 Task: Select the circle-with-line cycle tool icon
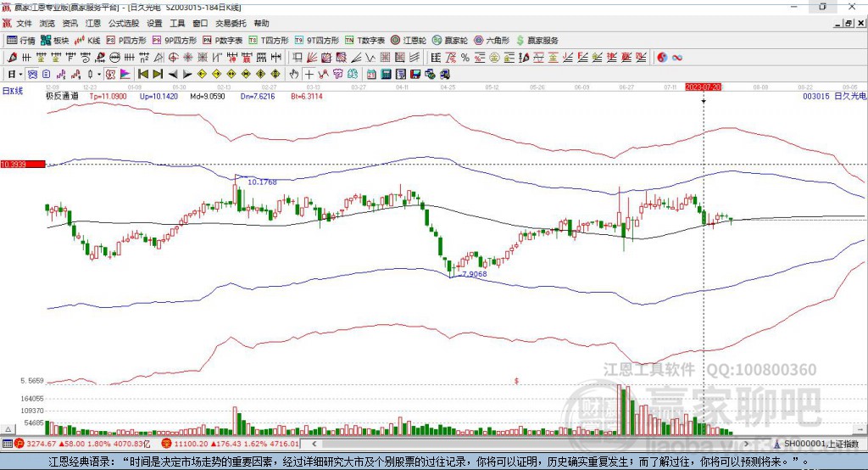tap(114, 58)
